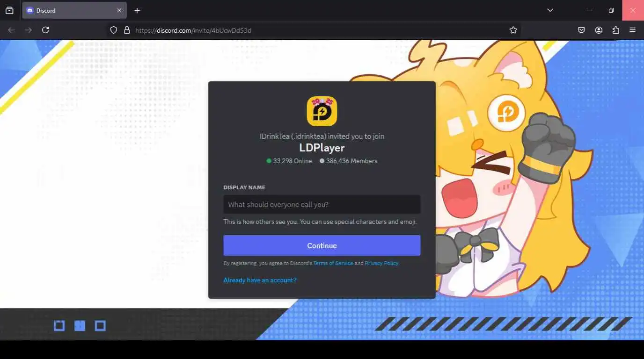Open the hamburger application menu
The width and height of the screenshot is (644, 359).
pyautogui.click(x=633, y=30)
